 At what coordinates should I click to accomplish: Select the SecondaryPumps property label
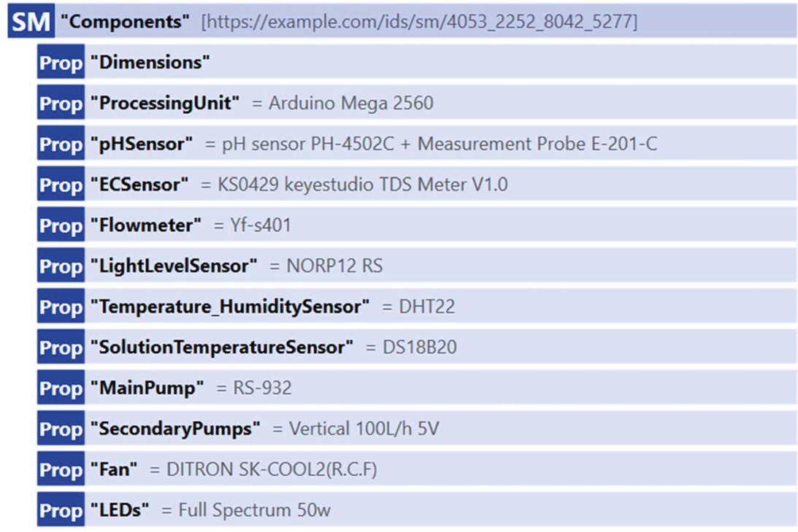pyautogui.click(x=175, y=429)
